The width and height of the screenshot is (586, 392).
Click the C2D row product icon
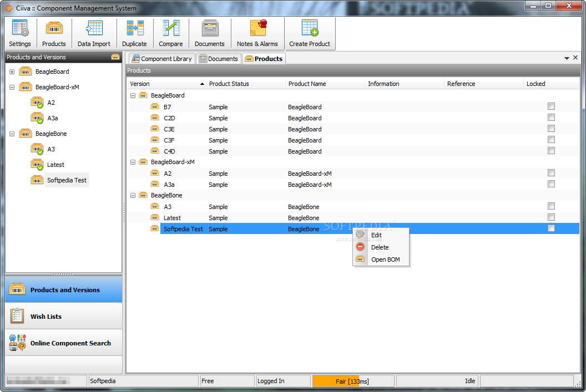point(155,118)
